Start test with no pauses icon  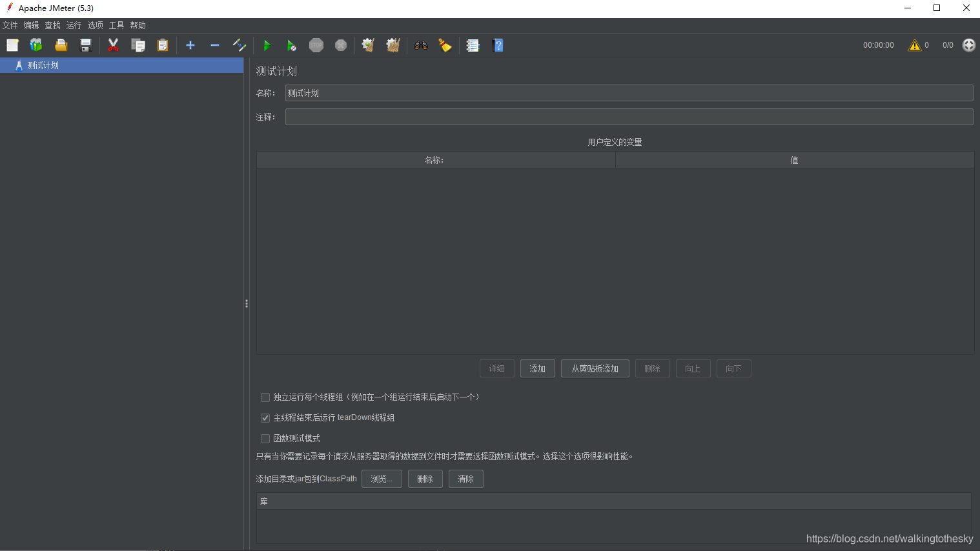click(x=292, y=45)
